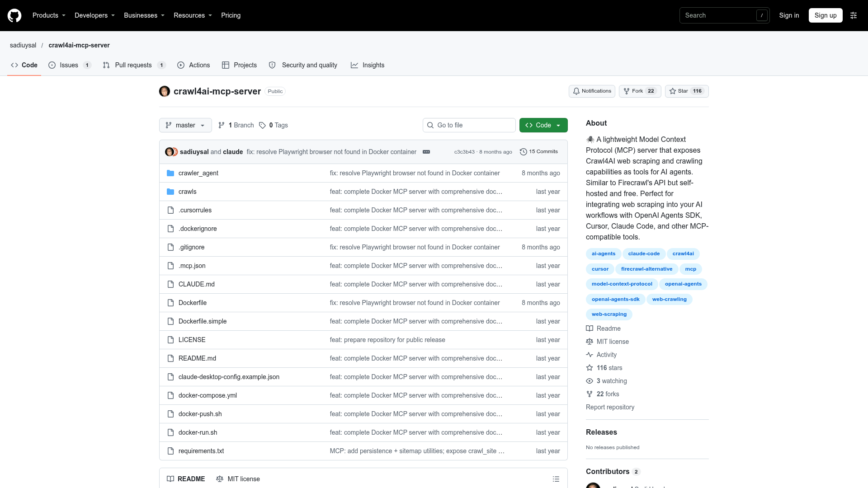The height and width of the screenshot is (488, 868).
Task: Click the Notifications bell button
Action: click(592, 91)
